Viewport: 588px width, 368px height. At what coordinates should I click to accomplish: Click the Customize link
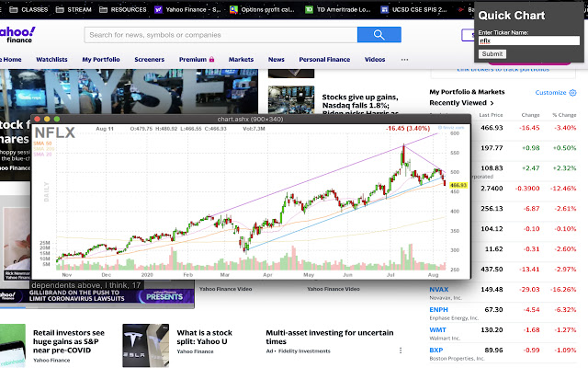pyautogui.click(x=550, y=93)
